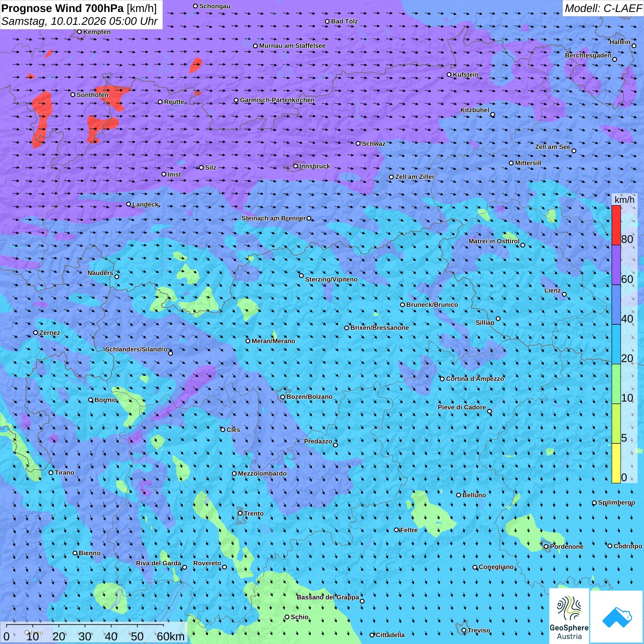
Task: Click the Zernez city marker
Action: click(36, 333)
